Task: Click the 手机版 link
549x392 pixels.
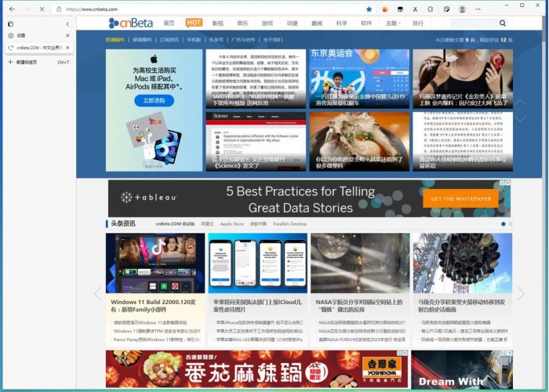Action: pyautogui.click(x=194, y=40)
